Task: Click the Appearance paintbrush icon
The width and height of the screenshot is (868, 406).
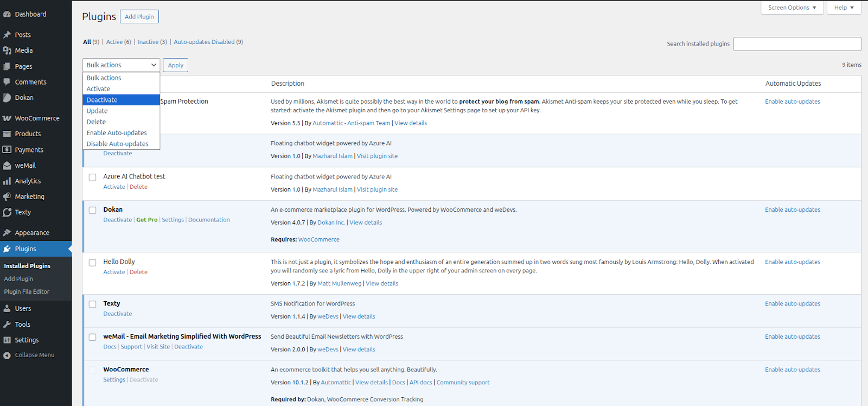Action: 7,233
